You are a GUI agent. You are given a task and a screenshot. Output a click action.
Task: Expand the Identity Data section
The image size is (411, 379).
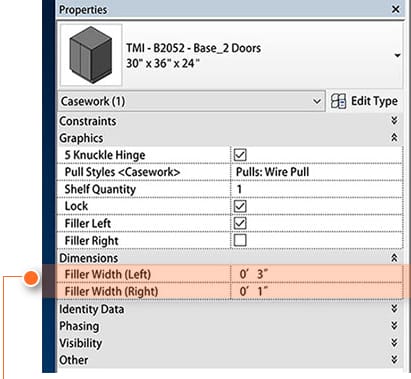click(x=394, y=309)
